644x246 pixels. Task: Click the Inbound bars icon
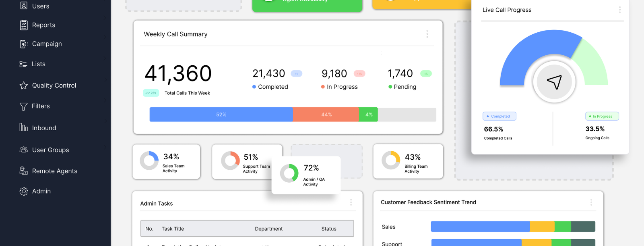click(x=24, y=127)
